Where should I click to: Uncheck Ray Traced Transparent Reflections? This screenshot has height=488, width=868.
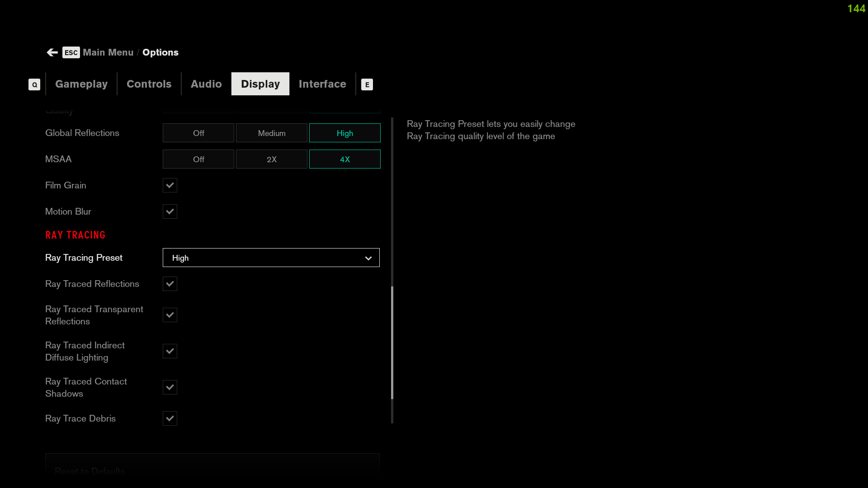point(170,315)
